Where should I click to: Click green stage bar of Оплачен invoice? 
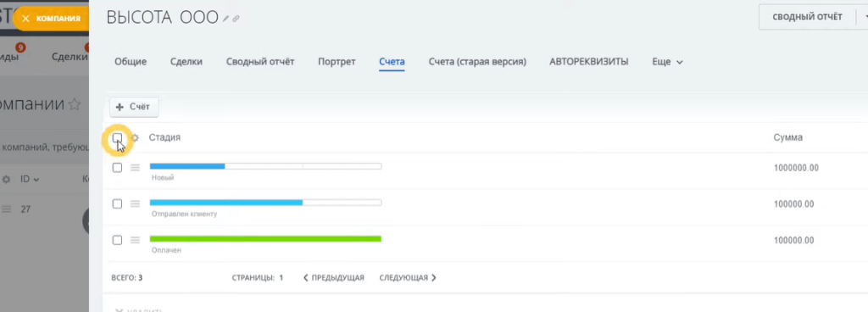click(265, 239)
